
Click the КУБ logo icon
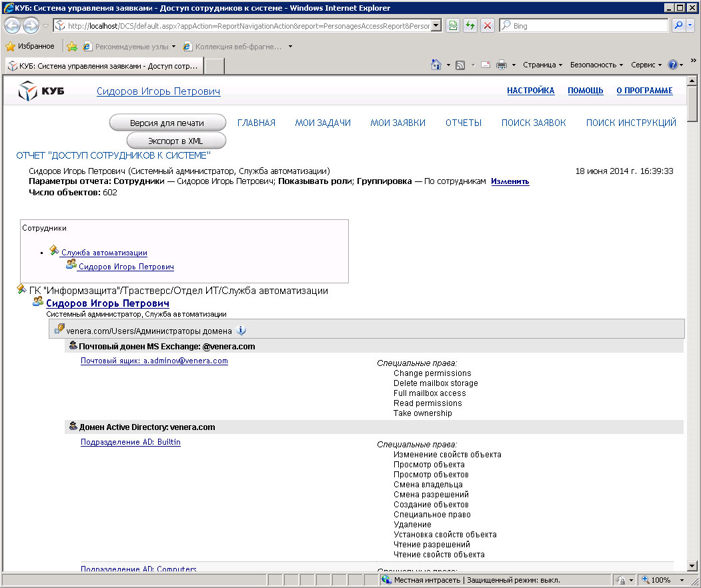click(x=28, y=91)
